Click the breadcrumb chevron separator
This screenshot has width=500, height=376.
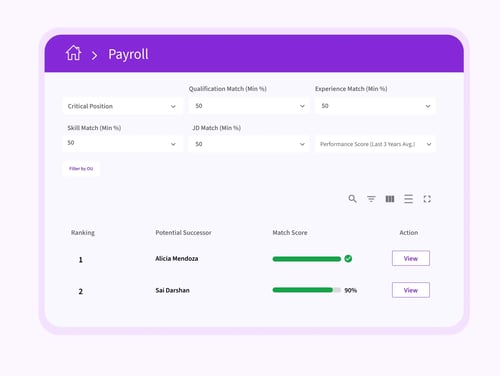tap(94, 55)
